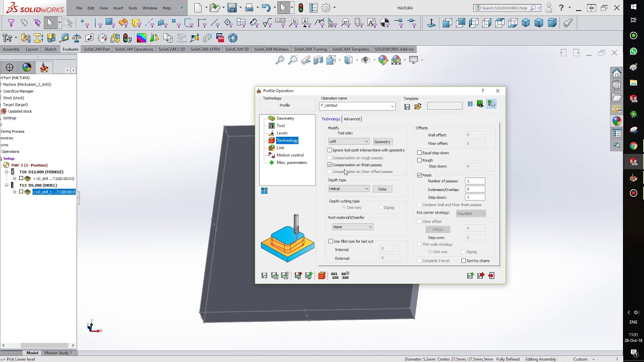Image resolution: width=644 pixels, height=362 pixels.
Task: Click the blue grid icon below the tree
Action: (264, 191)
